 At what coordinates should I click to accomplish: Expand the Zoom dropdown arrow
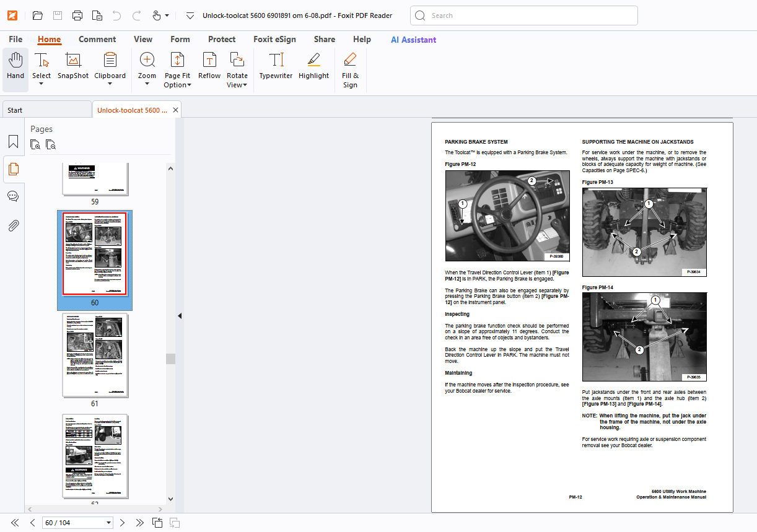tap(147, 85)
